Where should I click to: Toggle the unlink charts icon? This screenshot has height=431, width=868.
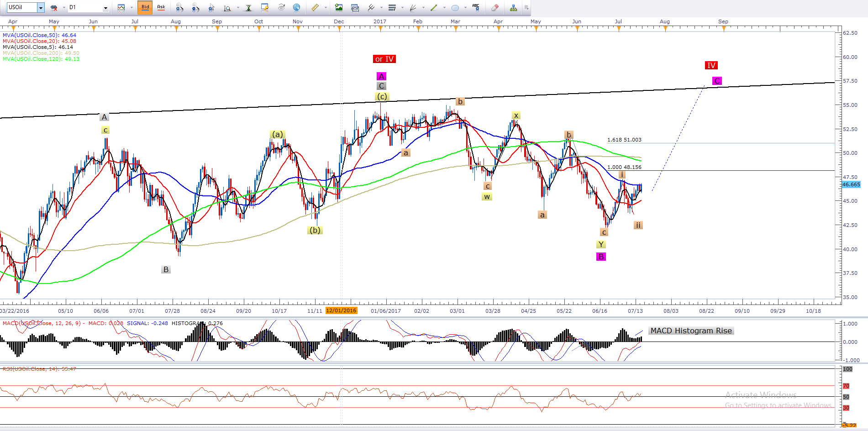[54, 7]
